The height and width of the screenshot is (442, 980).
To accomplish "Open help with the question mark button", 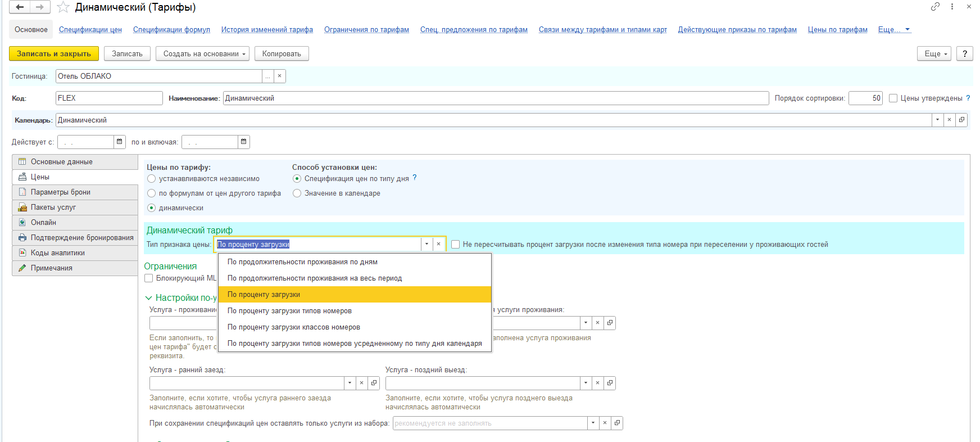I will pos(964,53).
